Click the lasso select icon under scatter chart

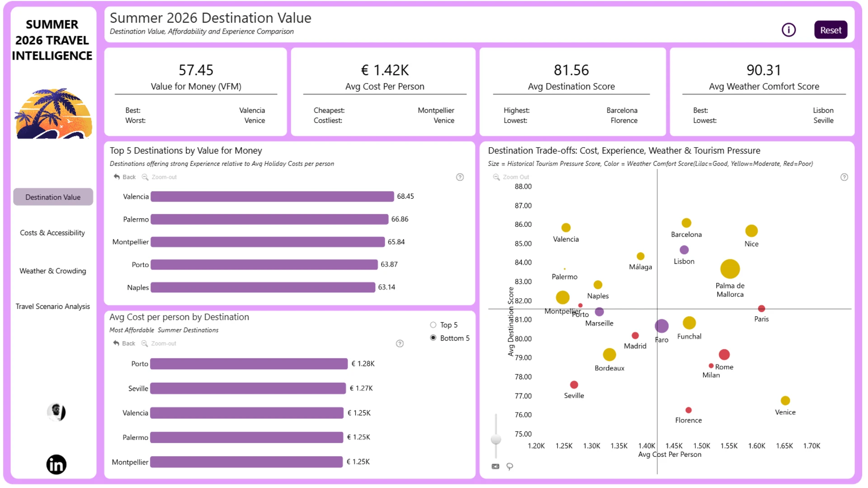509,466
